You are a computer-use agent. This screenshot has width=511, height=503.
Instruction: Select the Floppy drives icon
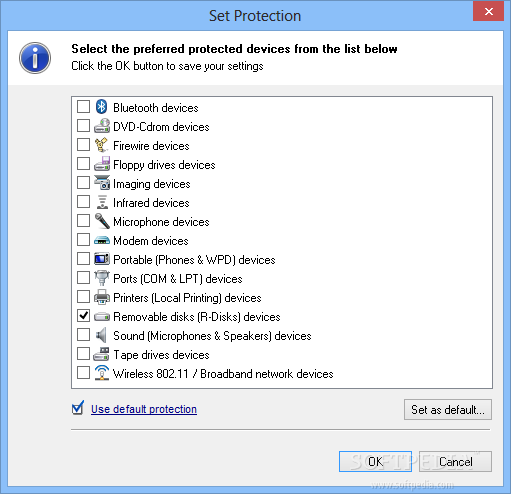(x=102, y=164)
